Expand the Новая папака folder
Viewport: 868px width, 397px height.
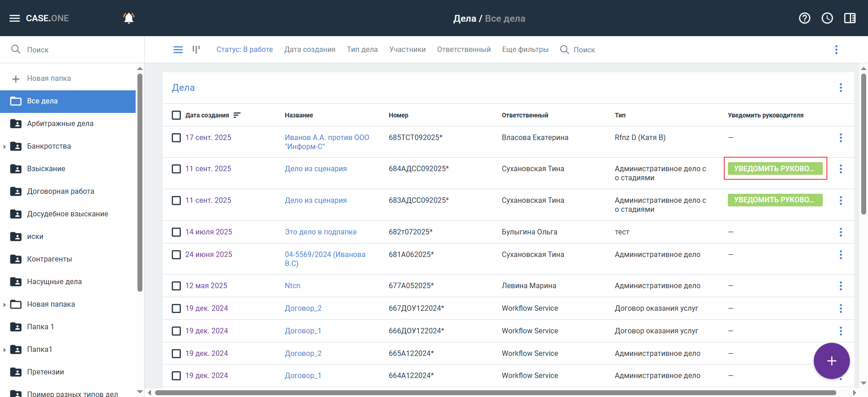[x=5, y=304]
